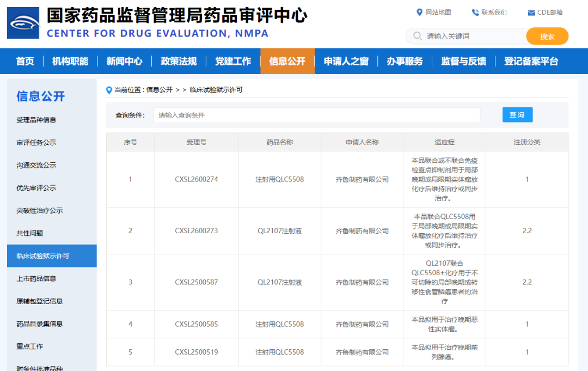Click 齐鲁制药有限公司 in row CXSL2500519
The image size is (588, 371).
coord(362,352)
